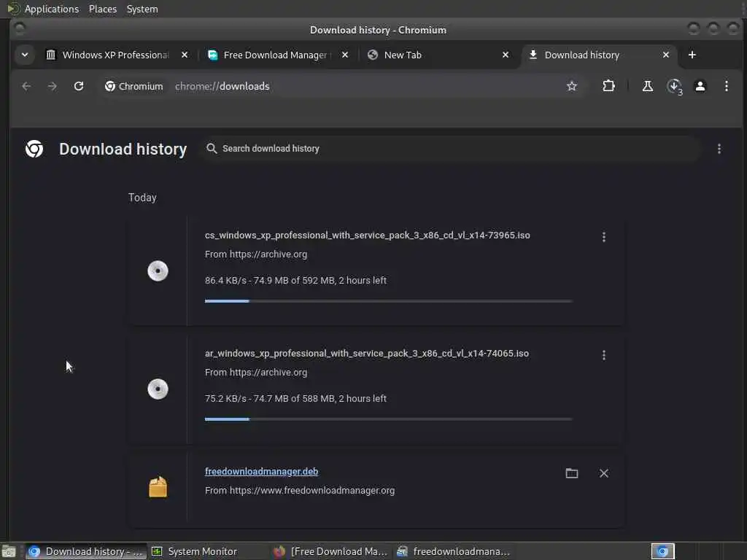747x560 pixels.
Task: Click the From https://www.freedownloadmanager.org text
Action: (x=300, y=491)
